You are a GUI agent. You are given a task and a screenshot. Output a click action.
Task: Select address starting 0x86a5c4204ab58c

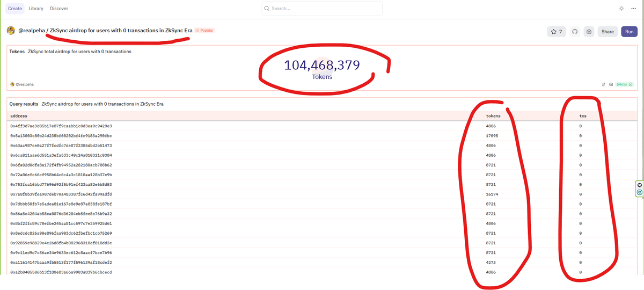(61, 214)
